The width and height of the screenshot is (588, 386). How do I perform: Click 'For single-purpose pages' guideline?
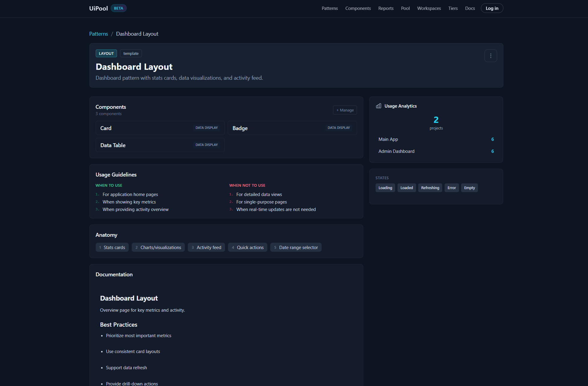[262, 202]
